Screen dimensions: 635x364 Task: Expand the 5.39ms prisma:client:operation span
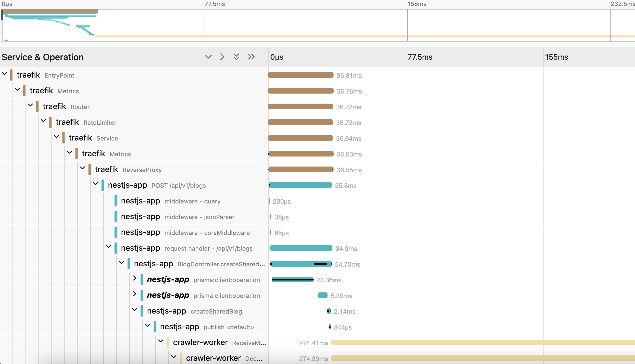coord(135,294)
